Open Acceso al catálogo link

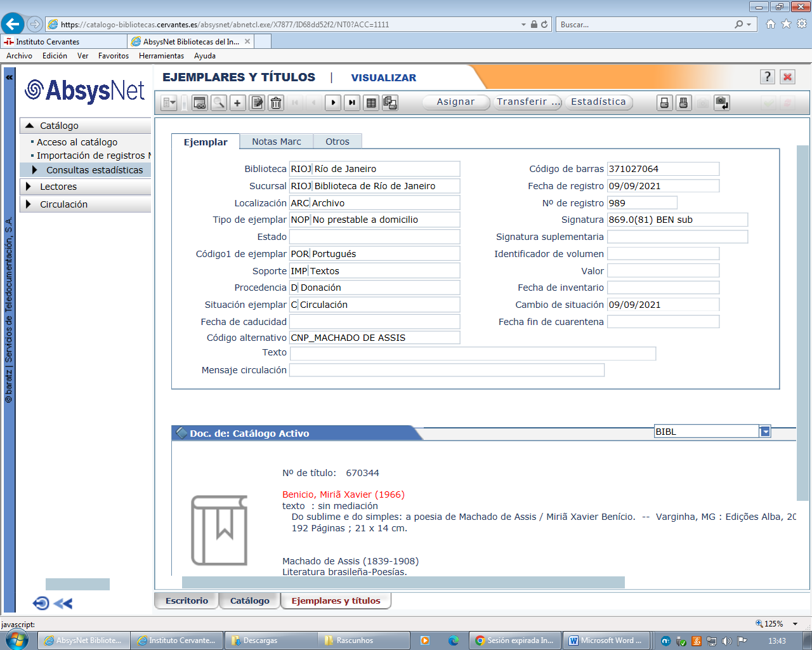point(77,142)
